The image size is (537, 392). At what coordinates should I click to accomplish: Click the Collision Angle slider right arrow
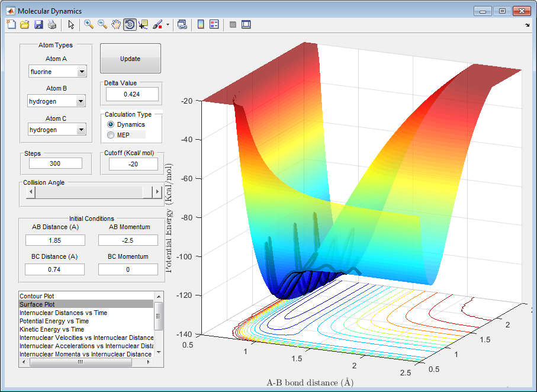157,192
